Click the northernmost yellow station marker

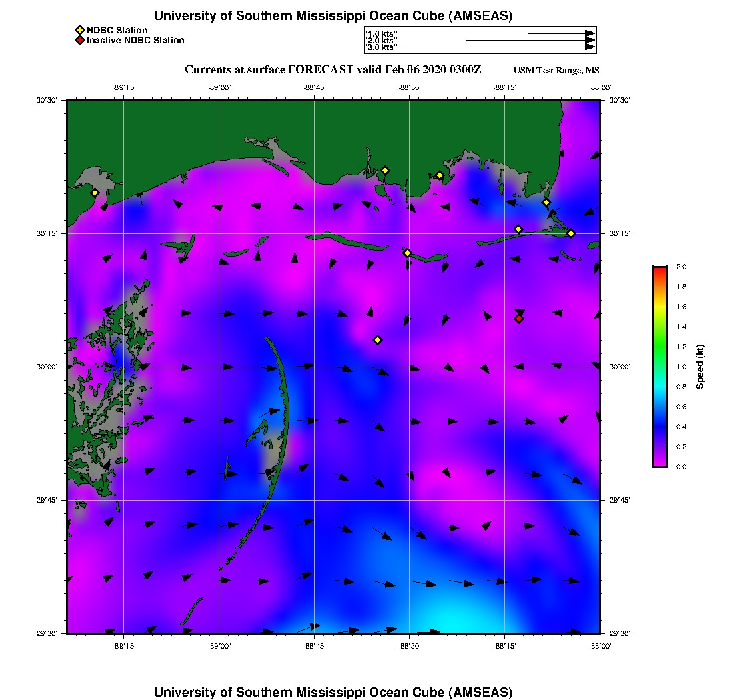tap(385, 171)
